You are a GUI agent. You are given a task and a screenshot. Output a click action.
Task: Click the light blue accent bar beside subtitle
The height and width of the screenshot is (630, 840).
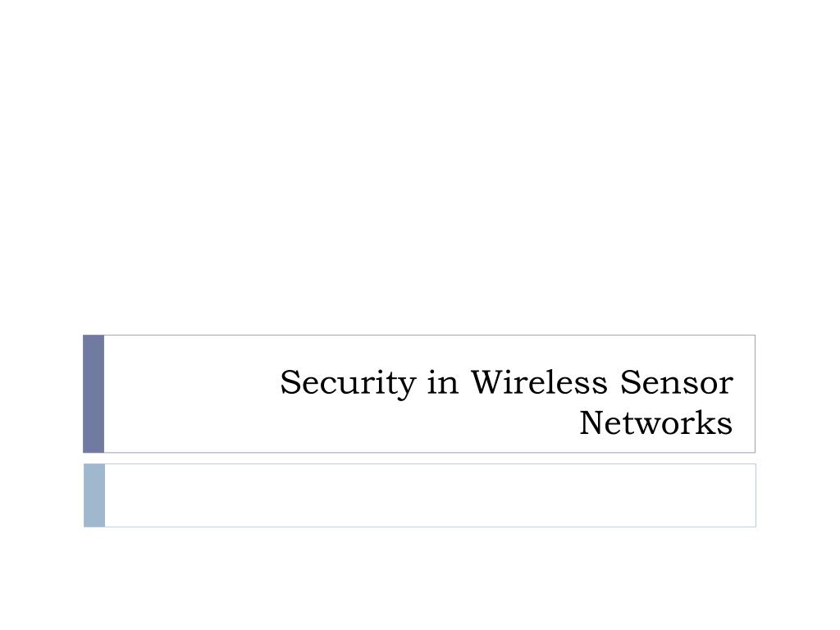pyautogui.click(x=94, y=495)
